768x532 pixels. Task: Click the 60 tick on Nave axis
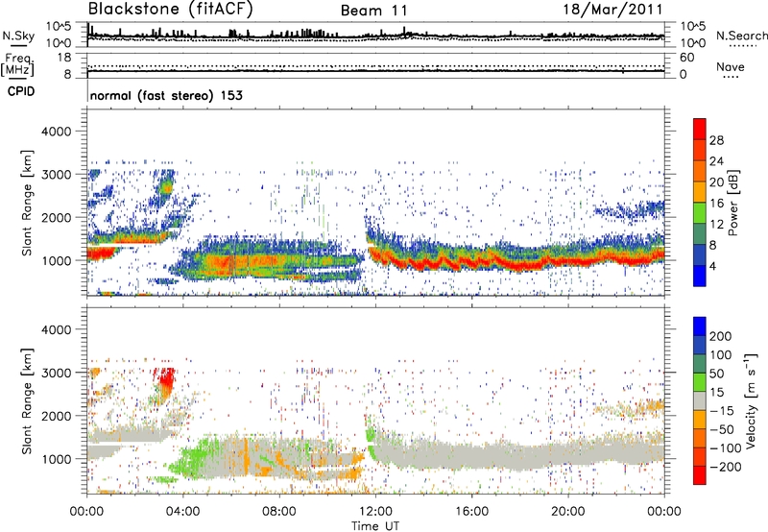pyautogui.click(x=686, y=58)
